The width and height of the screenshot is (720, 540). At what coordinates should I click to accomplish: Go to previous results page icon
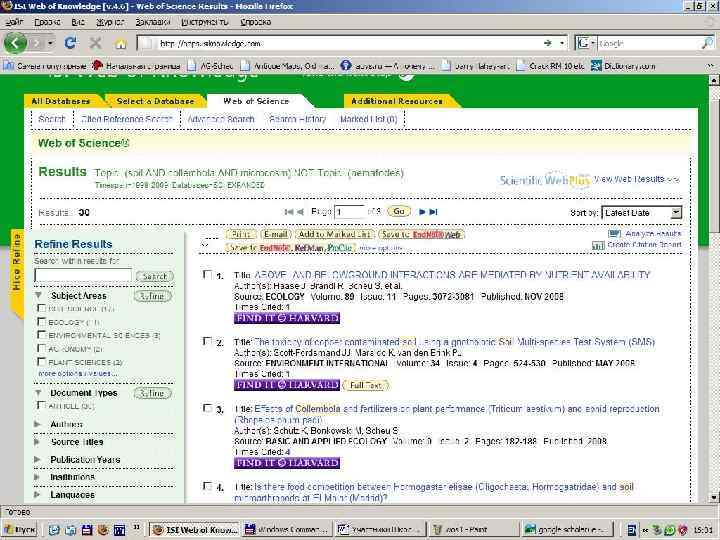pos(300,212)
